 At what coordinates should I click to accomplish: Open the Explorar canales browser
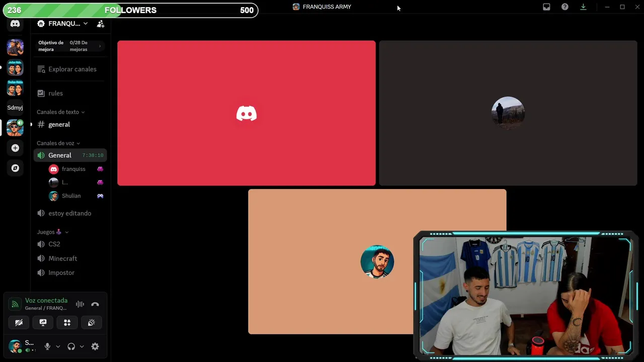point(70,69)
